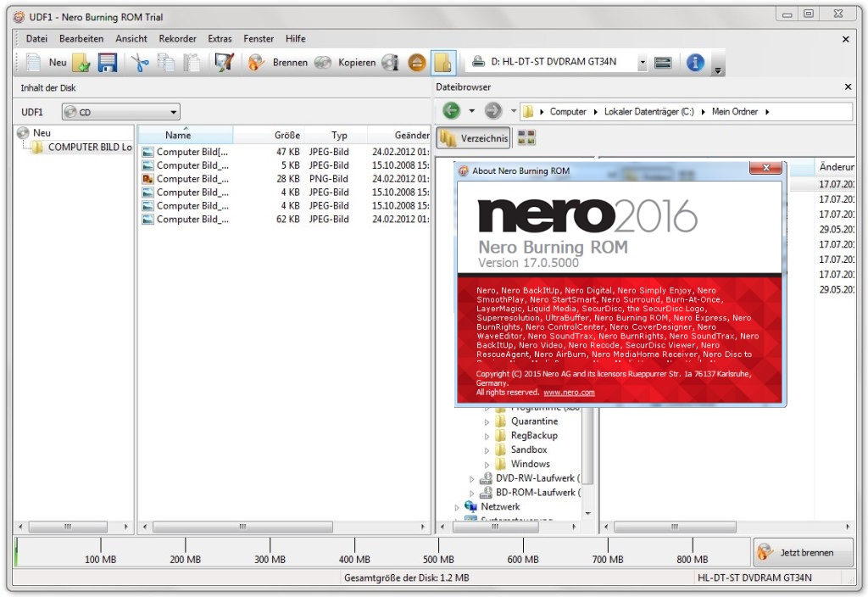Screen dimensions: 868x597
Task: Open the Fenster menu
Action: [259, 38]
